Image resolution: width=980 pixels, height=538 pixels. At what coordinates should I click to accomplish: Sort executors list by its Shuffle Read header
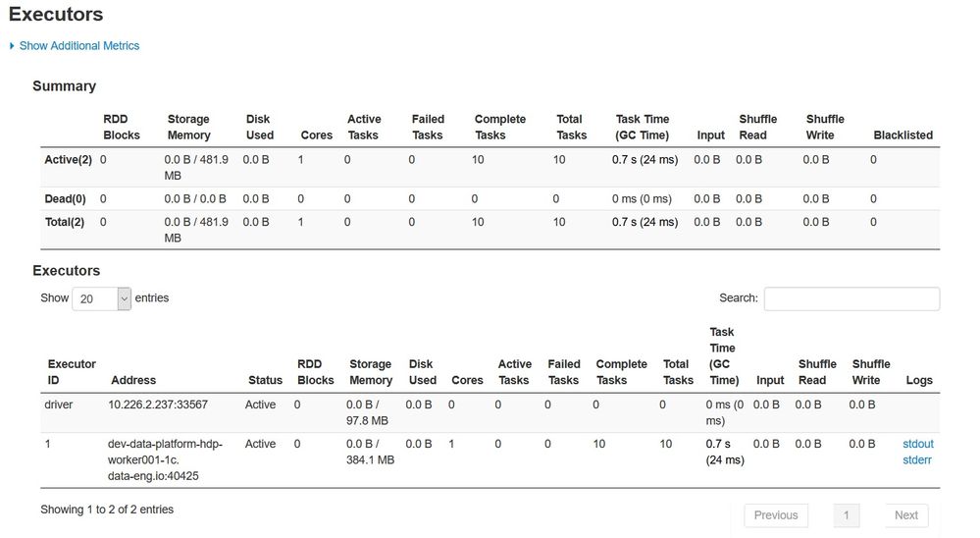click(817, 372)
